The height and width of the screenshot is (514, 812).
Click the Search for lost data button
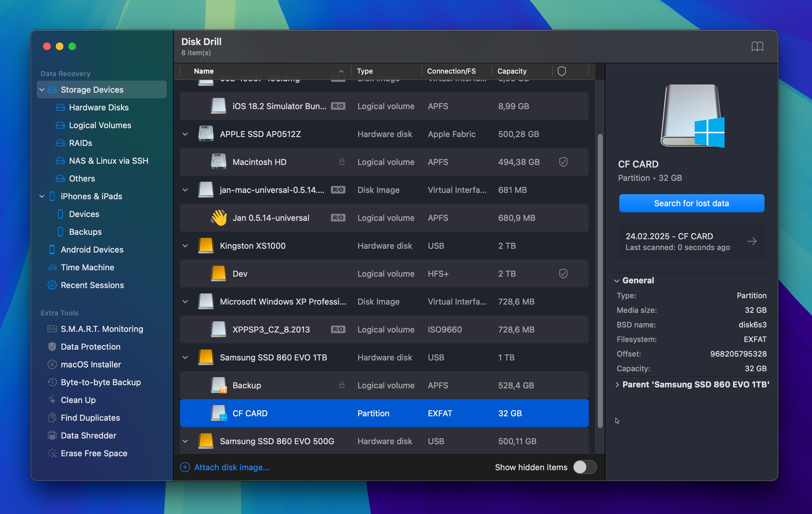pos(692,203)
